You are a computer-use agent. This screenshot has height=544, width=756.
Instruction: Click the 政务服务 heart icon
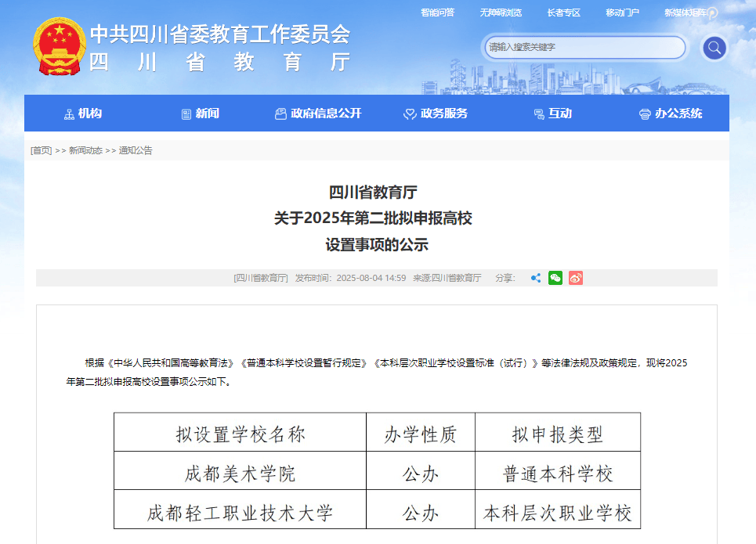point(410,114)
